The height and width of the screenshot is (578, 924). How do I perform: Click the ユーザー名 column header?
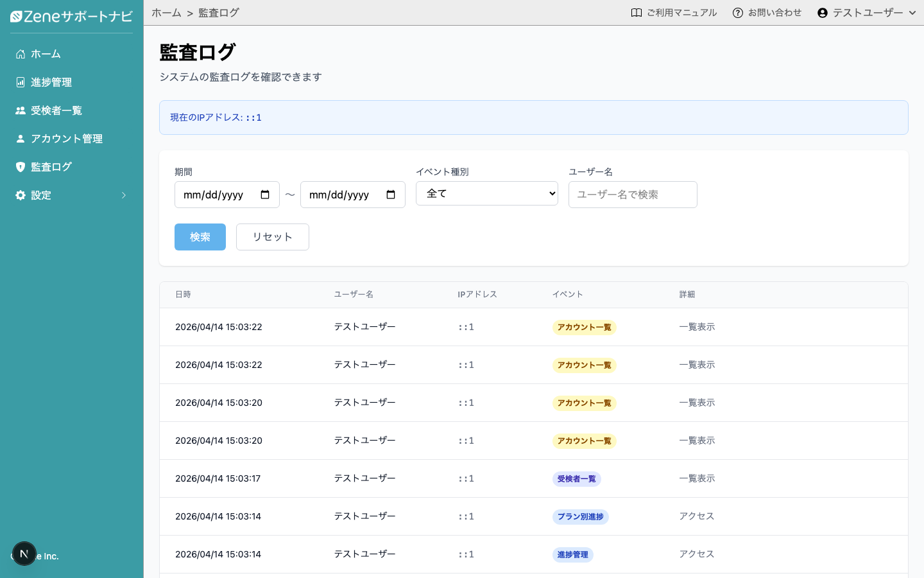pyautogui.click(x=354, y=294)
